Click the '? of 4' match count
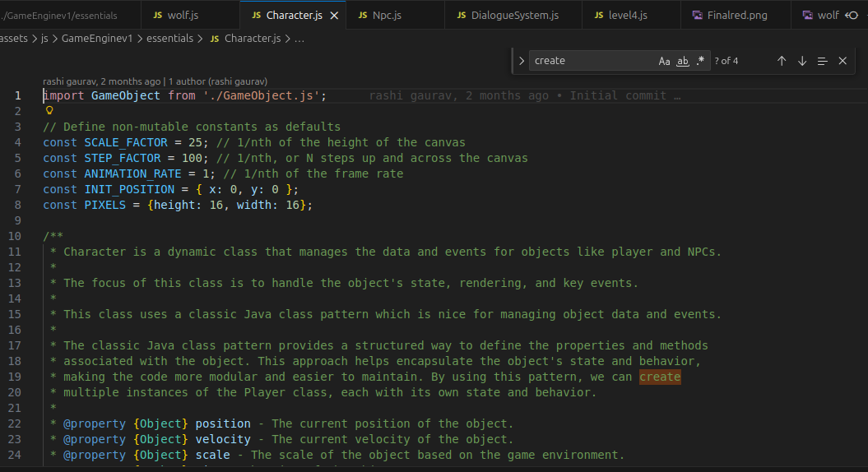868x472 pixels. (726, 61)
